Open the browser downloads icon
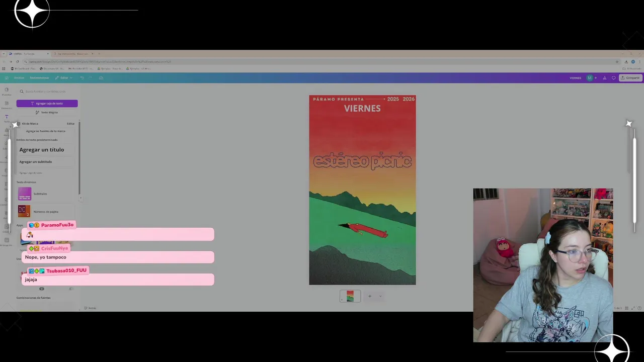The height and width of the screenshot is (362, 644). [626, 62]
